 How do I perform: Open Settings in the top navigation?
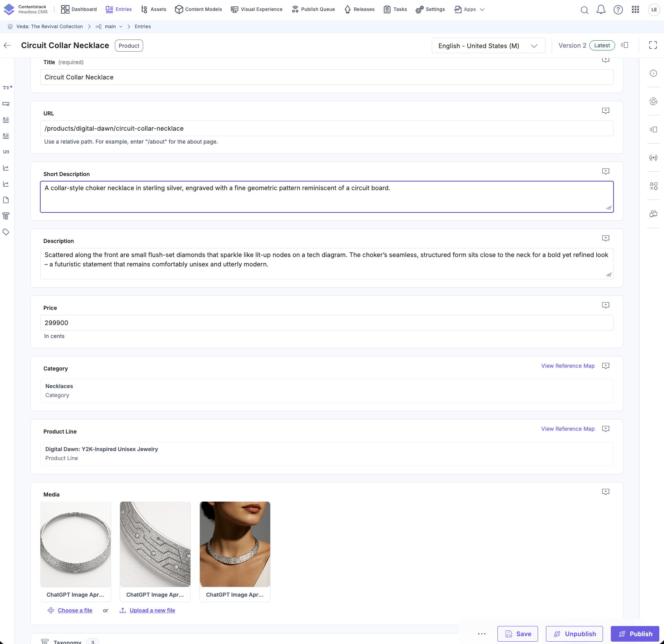pyautogui.click(x=431, y=9)
